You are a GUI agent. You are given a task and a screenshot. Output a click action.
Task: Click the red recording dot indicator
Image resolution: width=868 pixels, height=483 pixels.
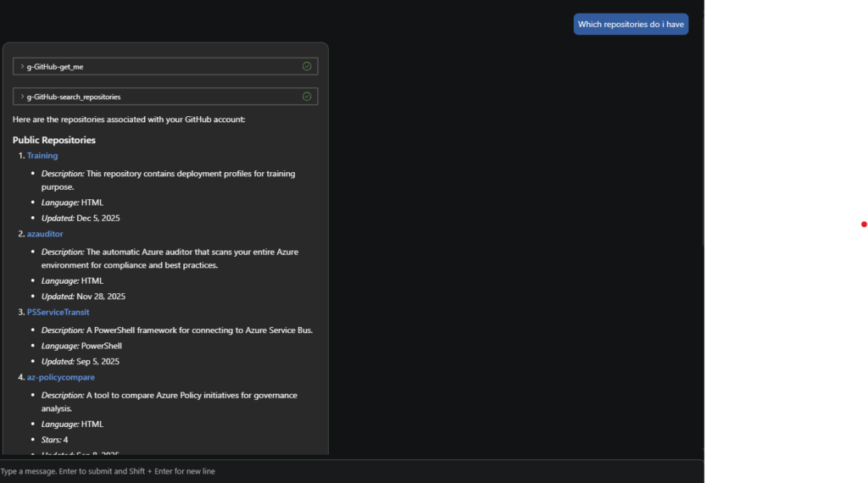click(x=864, y=225)
